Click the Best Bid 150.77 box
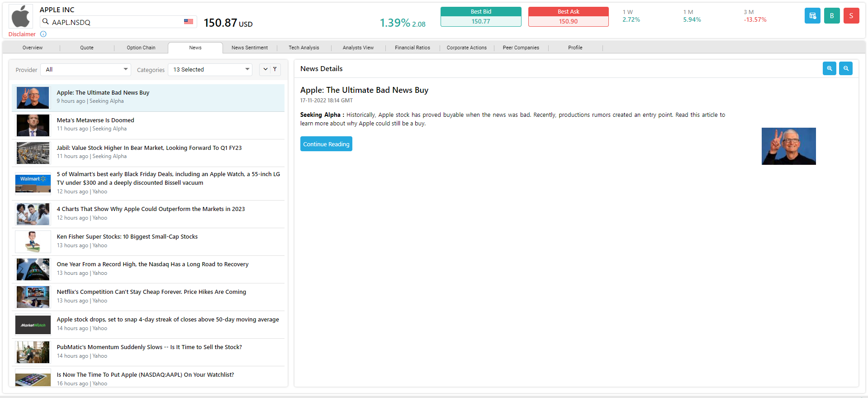Image resolution: width=868 pixels, height=398 pixels. click(x=481, y=17)
